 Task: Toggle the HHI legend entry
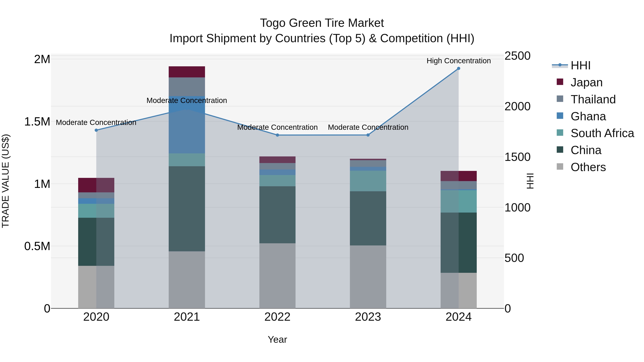571,65
